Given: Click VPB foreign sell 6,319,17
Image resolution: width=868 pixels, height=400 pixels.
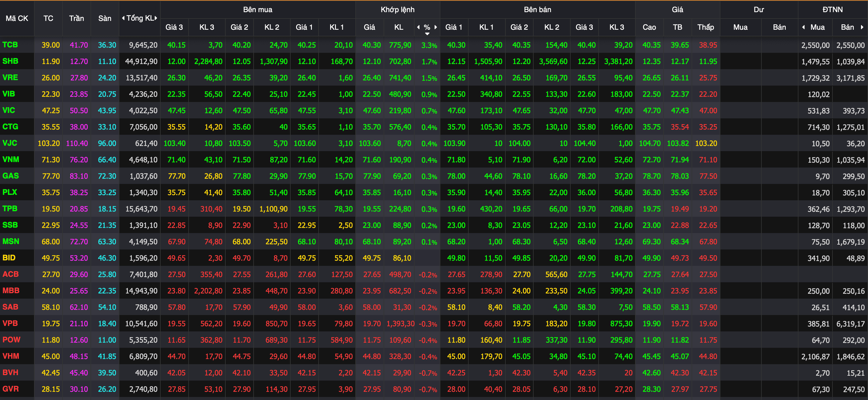Looking at the screenshot, I should pos(850,324).
